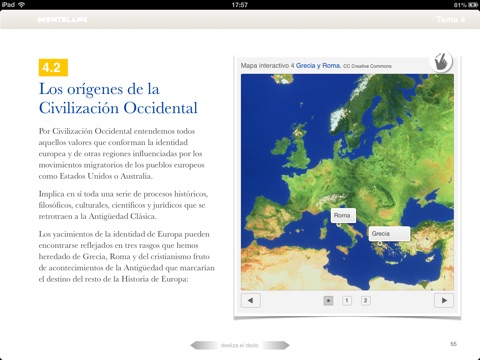Screen dimensions: 480x360
Task: Tap the Grecia location marker dot
Action: pos(379,244)
